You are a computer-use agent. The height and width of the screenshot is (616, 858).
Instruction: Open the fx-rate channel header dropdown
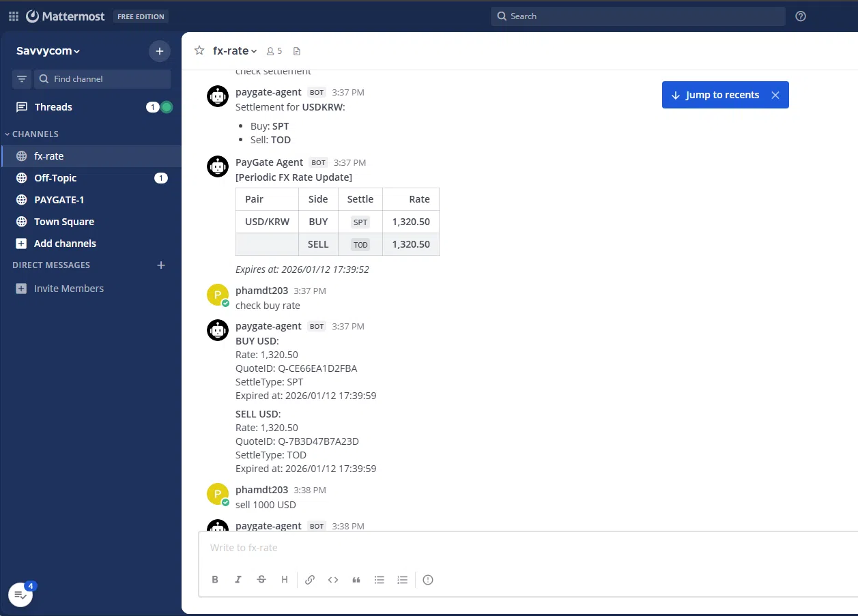235,51
